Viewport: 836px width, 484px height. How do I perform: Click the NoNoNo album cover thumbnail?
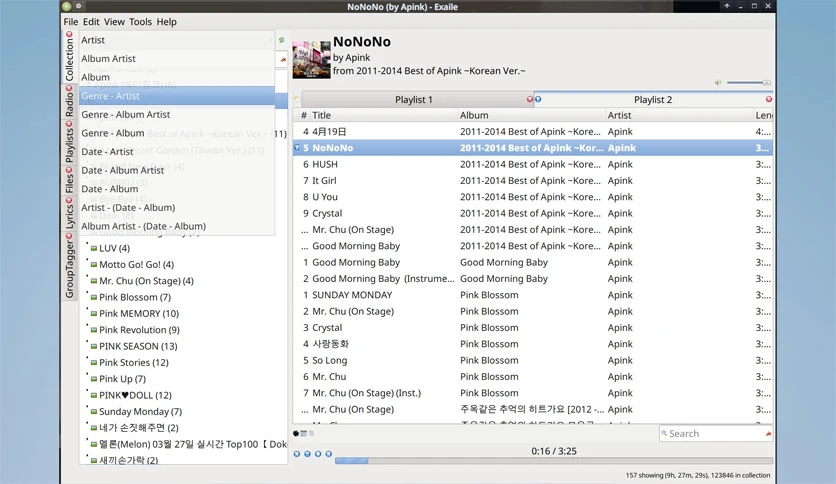click(311, 60)
